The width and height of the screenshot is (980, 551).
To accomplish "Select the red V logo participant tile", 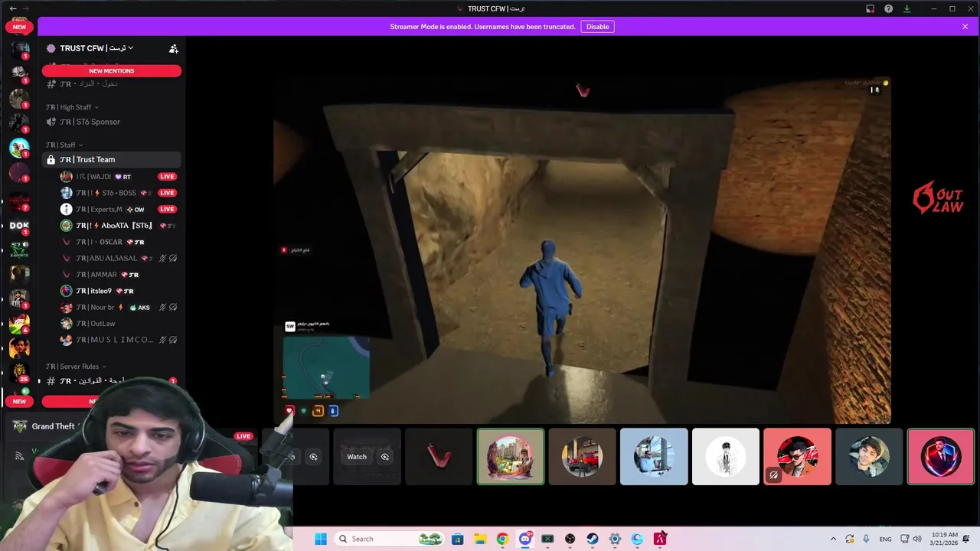I will pyautogui.click(x=439, y=457).
